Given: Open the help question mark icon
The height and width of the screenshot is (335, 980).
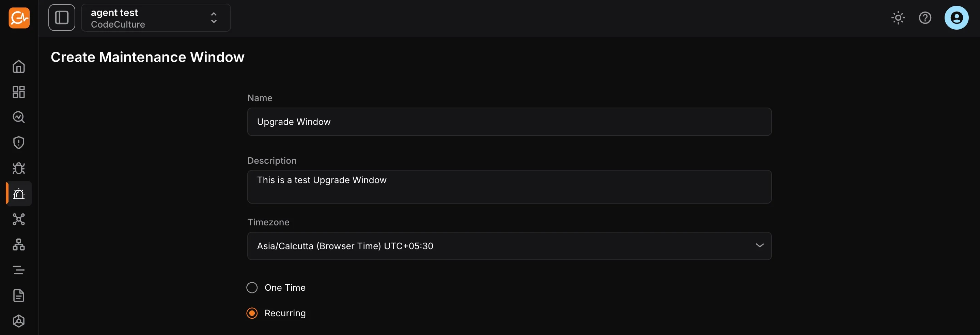Looking at the screenshot, I should coord(925,18).
